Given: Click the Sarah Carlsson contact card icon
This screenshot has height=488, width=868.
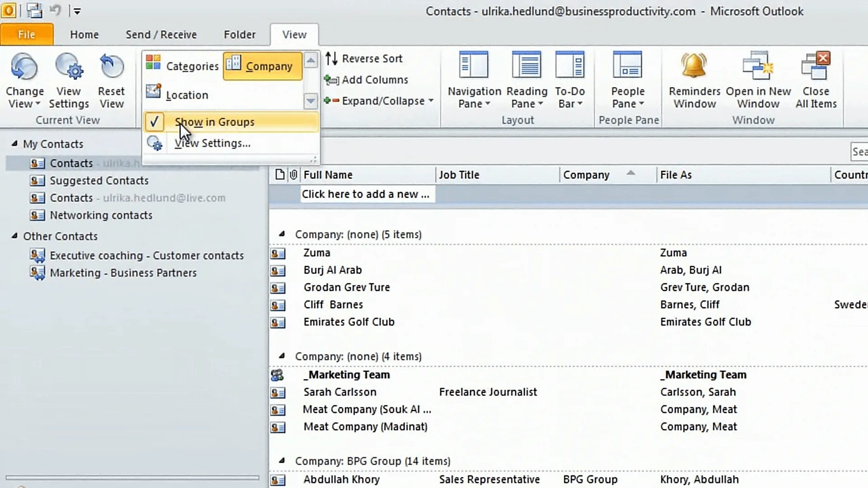Looking at the screenshot, I should click(x=278, y=393).
